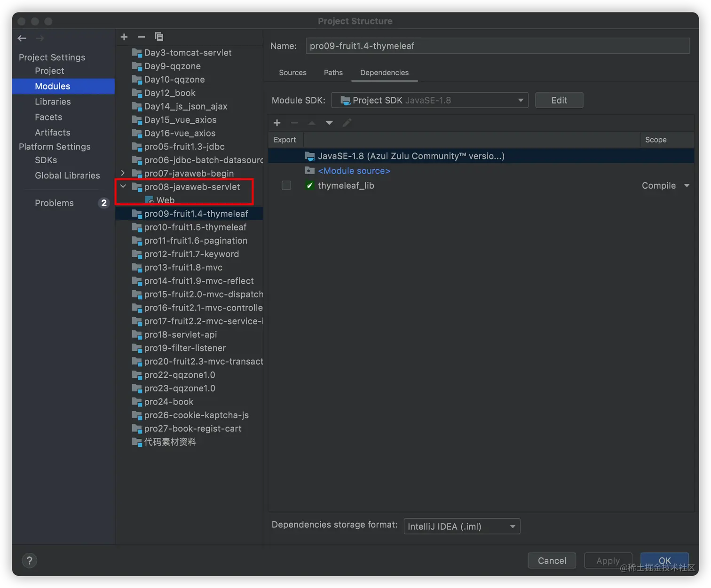Click the Apply button

pyautogui.click(x=608, y=560)
